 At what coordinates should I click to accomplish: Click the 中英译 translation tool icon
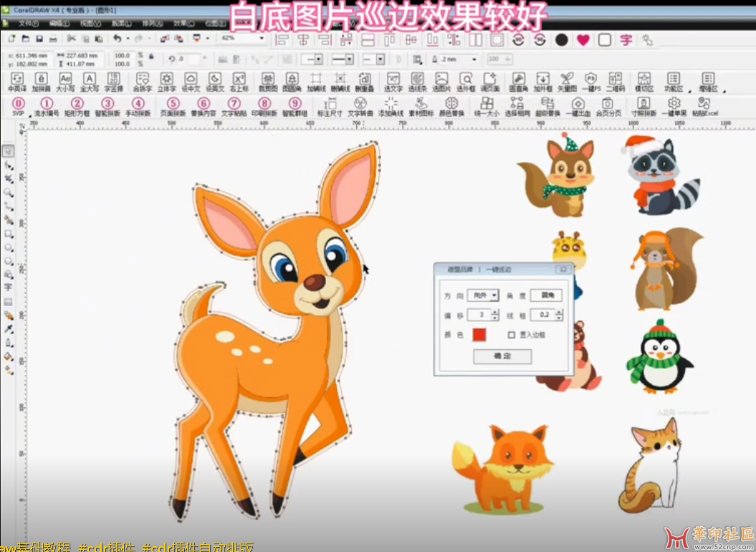pyautogui.click(x=17, y=82)
